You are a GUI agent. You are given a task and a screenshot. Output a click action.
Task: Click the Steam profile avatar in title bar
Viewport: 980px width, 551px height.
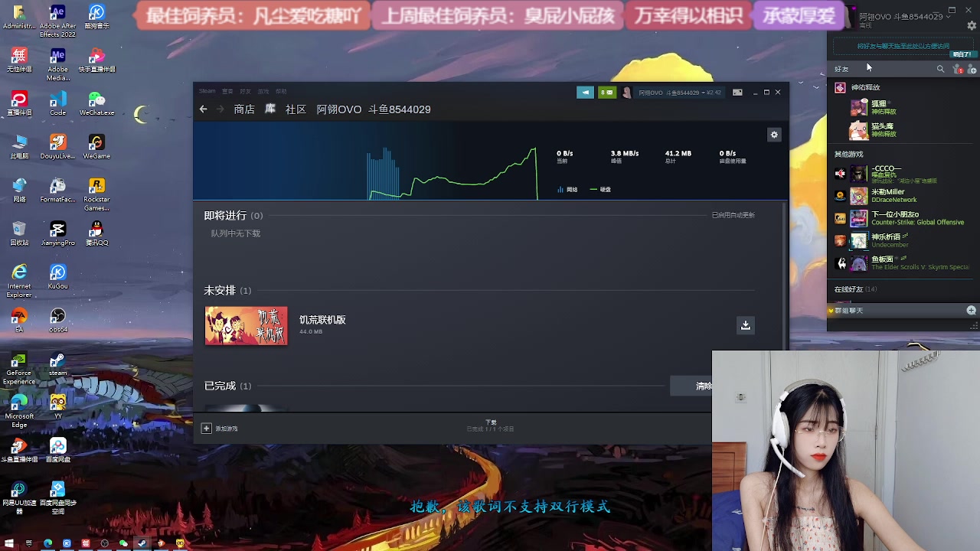tap(627, 93)
